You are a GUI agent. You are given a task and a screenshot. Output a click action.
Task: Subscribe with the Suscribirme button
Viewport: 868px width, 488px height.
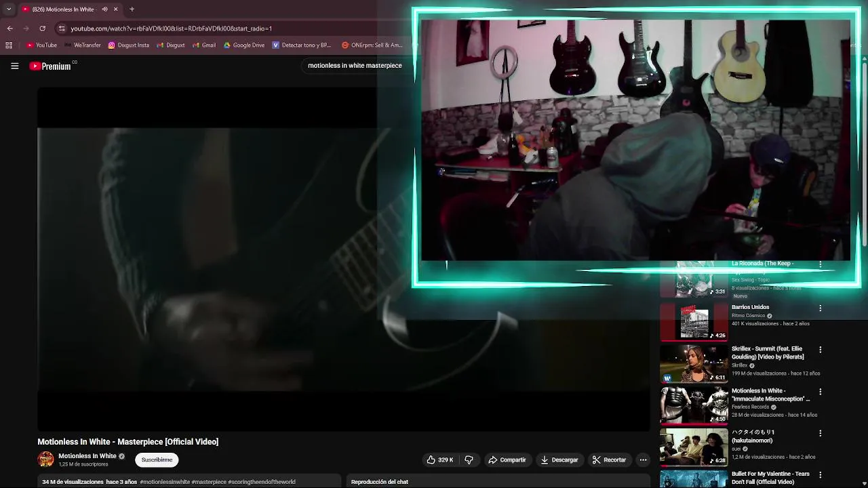pyautogui.click(x=157, y=460)
